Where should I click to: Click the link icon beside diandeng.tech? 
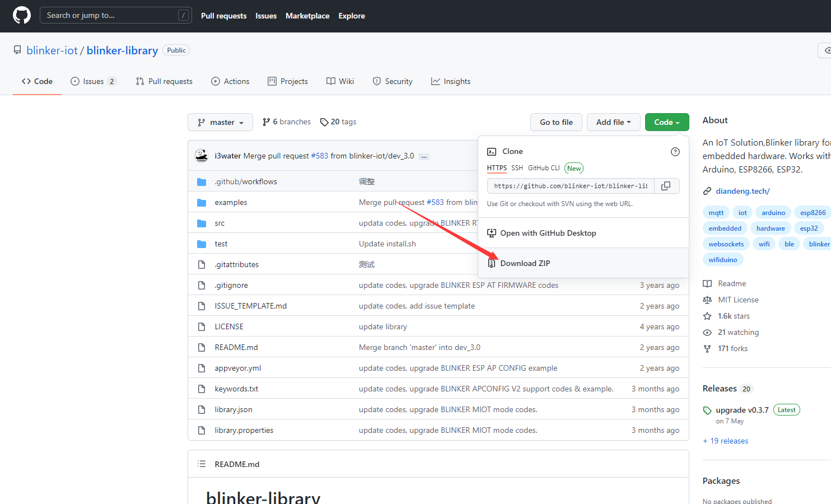707,192
